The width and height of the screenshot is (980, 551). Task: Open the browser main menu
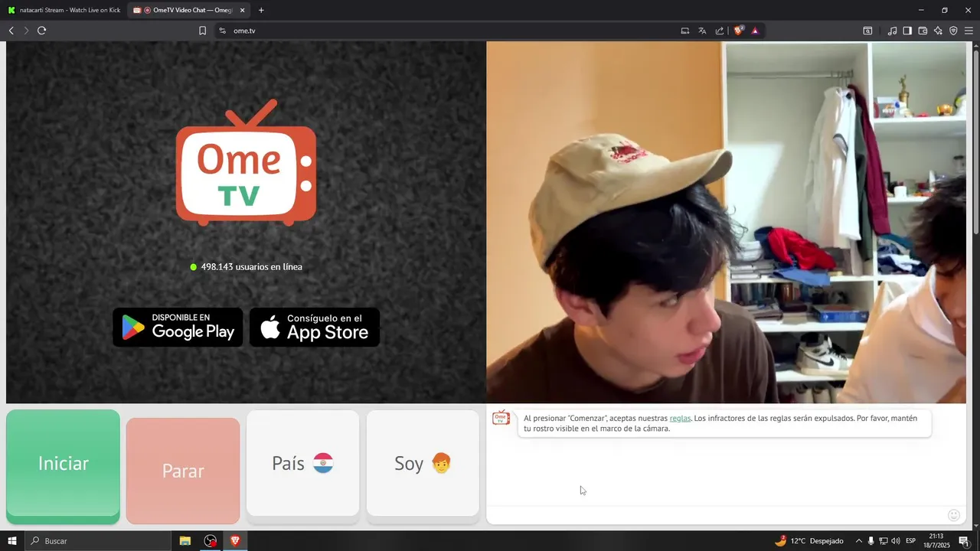tap(969, 31)
